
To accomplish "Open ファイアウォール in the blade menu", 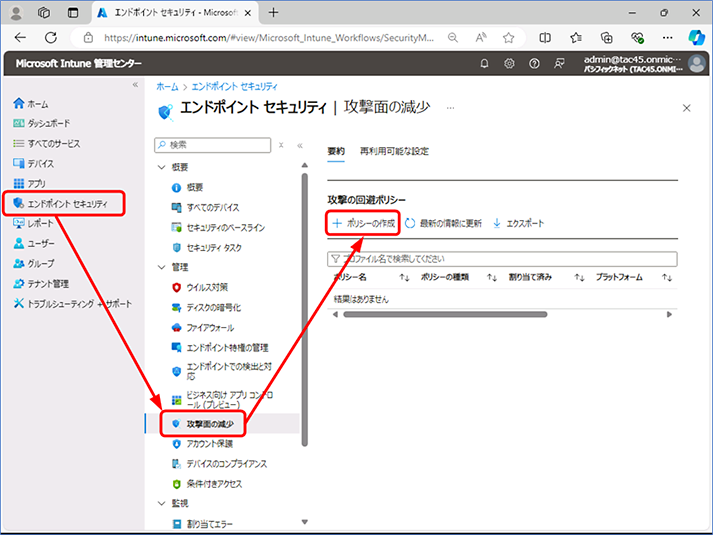I will 203,328.
